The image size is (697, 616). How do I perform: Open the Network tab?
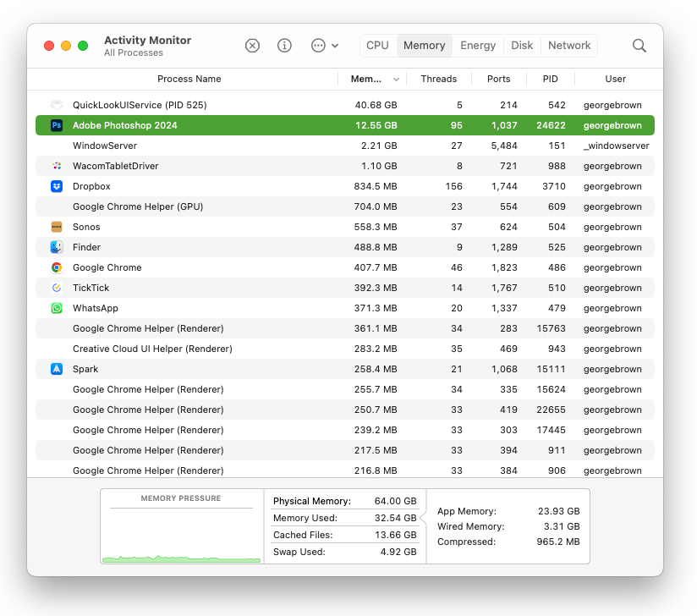click(x=569, y=46)
